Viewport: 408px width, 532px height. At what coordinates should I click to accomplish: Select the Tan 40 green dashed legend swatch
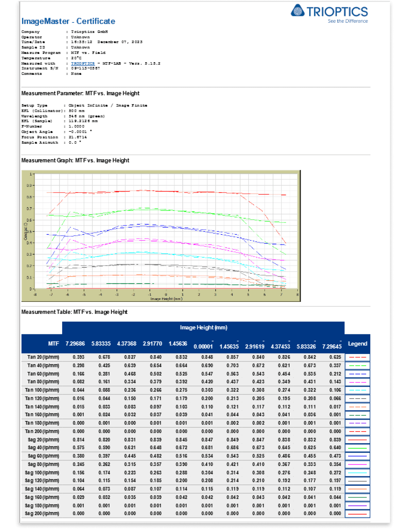tap(357, 366)
